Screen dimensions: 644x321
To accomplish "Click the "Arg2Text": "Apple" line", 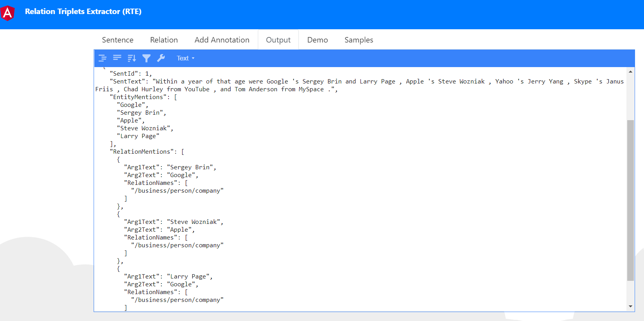I will (159, 230).
